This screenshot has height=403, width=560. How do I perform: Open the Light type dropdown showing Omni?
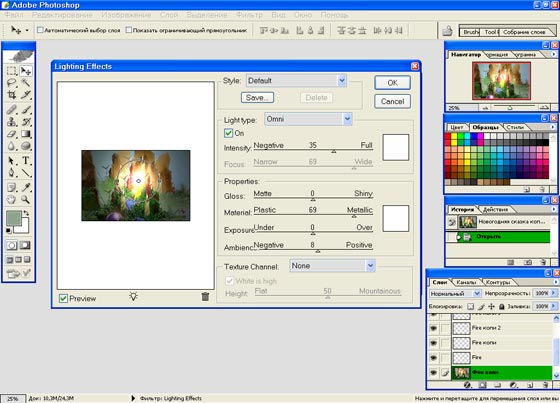pos(308,119)
